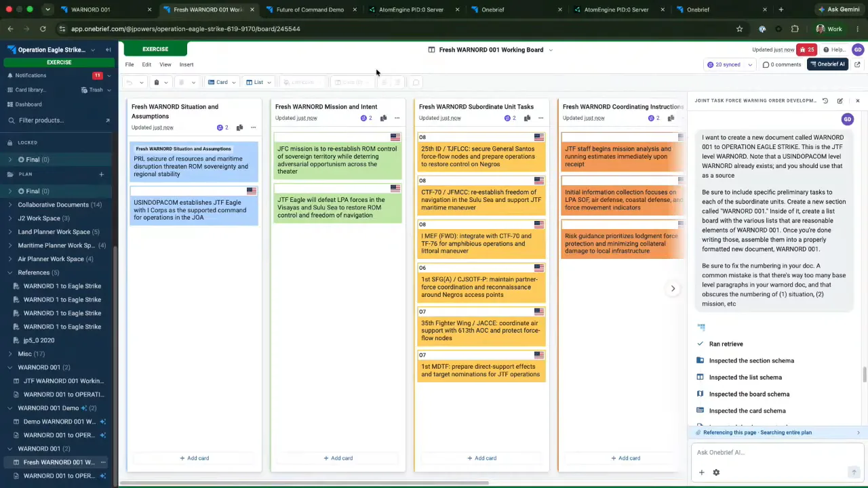Switch to Future of Command Demo browser tab

point(310,9)
